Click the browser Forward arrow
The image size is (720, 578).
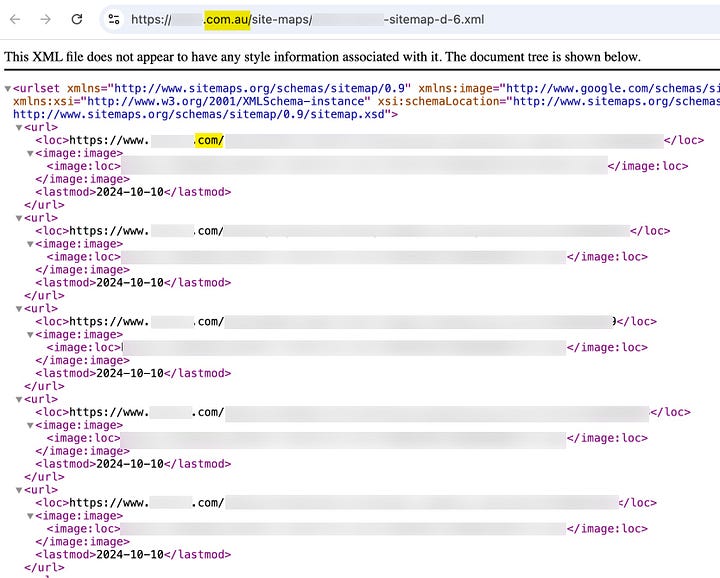point(45,19)
